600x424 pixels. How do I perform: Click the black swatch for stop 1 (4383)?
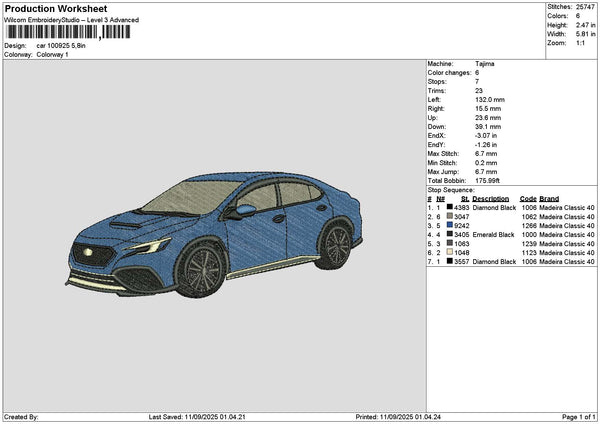[x=450, y=207]
